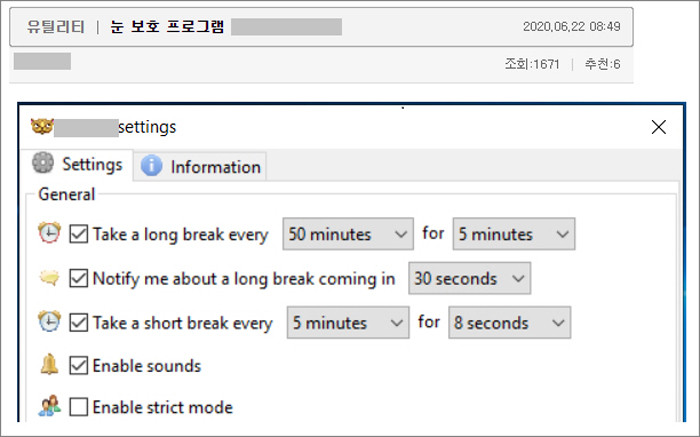700x437 pixels.
Task: Click the blue info icon on Information tab
Action: tap(151, 166)
